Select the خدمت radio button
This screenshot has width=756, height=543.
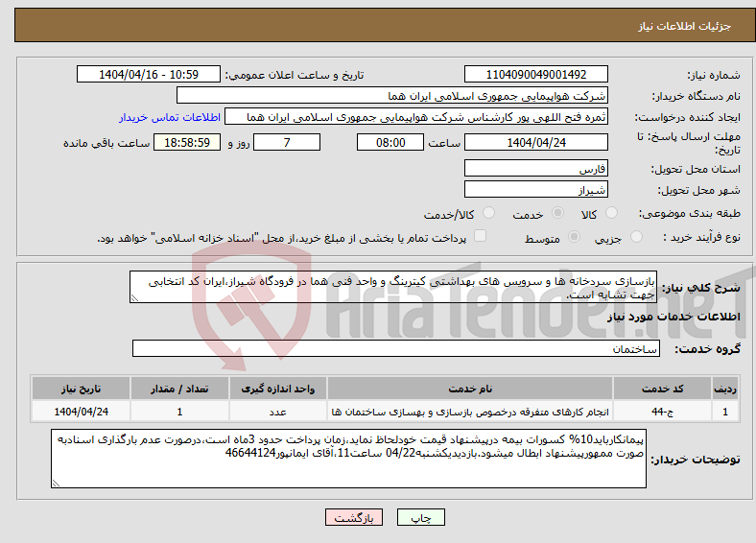point(557,213)
